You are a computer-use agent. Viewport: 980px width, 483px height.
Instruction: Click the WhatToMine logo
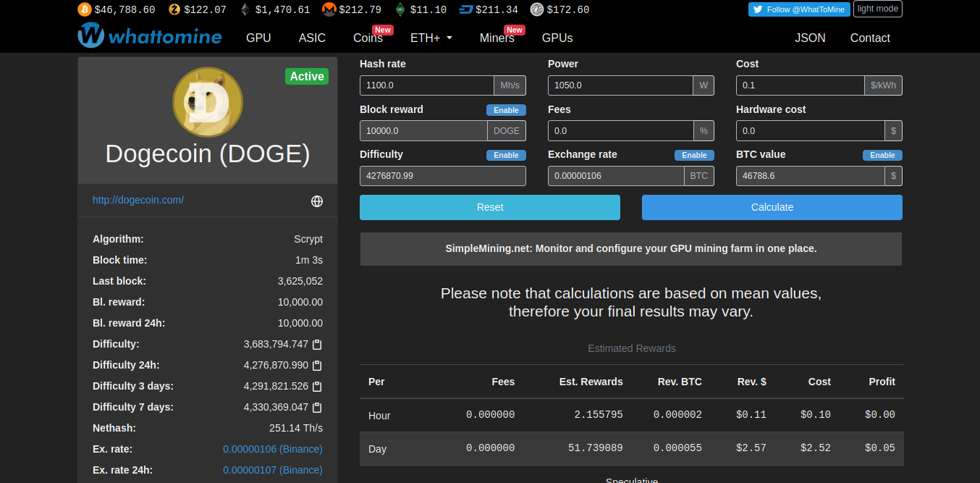(150, 35)
